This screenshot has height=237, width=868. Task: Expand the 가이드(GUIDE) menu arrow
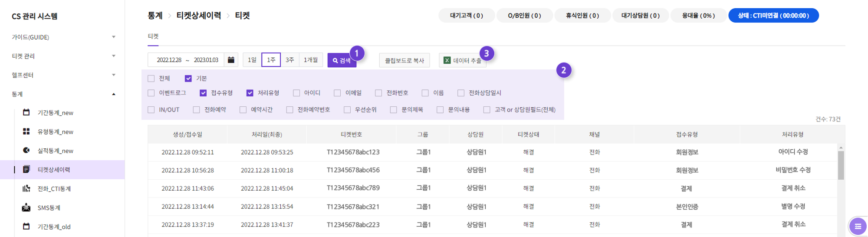pos(114,37)
